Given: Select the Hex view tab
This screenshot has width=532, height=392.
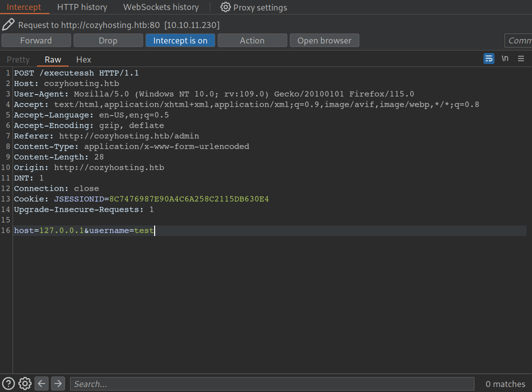Looking at the screenshot, I should tap(84, 59).
